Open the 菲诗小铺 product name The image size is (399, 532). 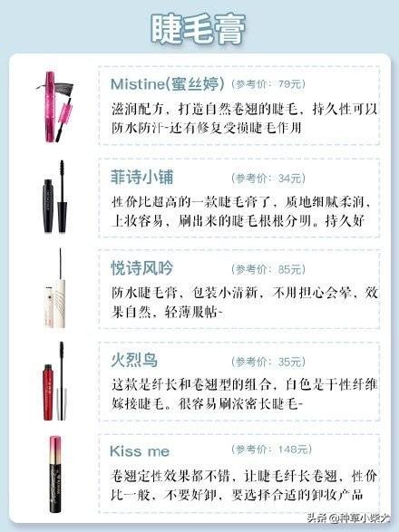pyautogui.click(x=142, y=178)
